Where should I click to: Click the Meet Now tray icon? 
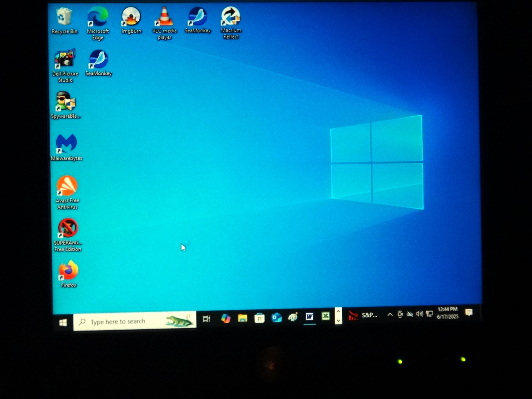click(x=400, y=314)
